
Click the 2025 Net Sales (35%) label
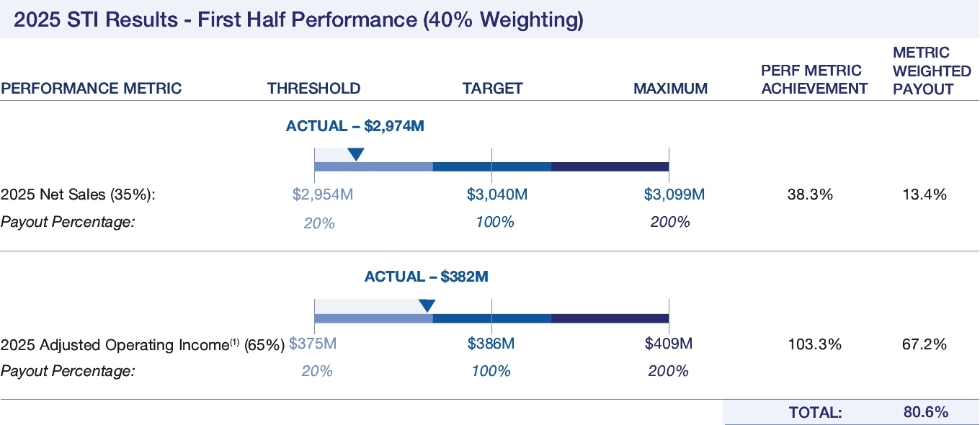(x=79, y=194)
